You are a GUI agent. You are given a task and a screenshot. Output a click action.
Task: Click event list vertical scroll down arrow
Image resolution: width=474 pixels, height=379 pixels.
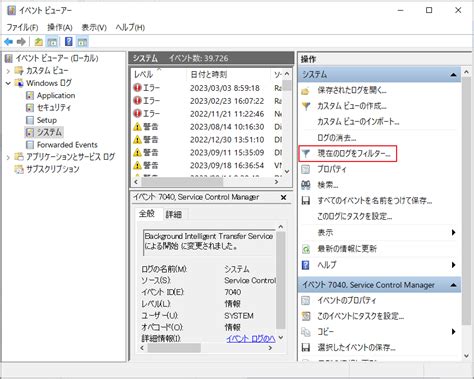pos(287,171)
